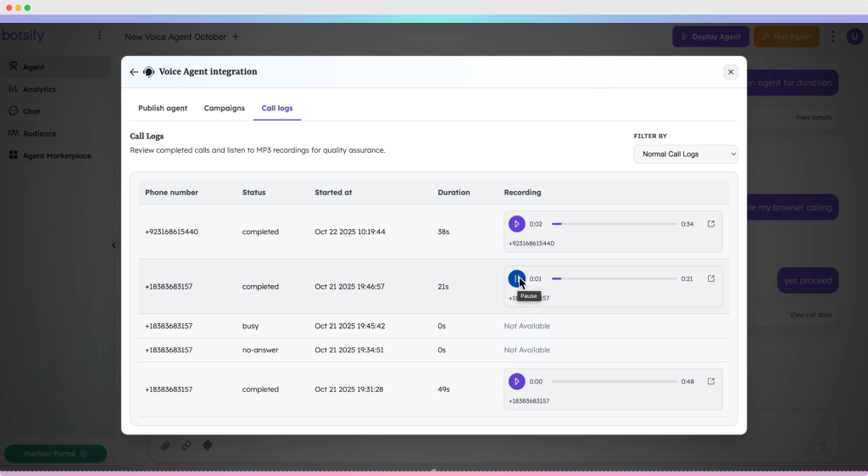Click the icon right of link icon
Screen dimensions: 868x476
click(207, 445)
